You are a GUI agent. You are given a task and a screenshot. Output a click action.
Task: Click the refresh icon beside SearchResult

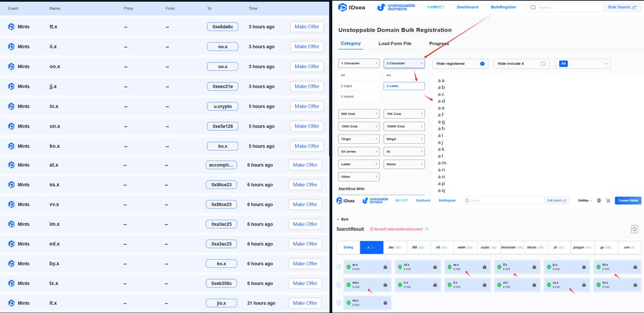point(634,229)
